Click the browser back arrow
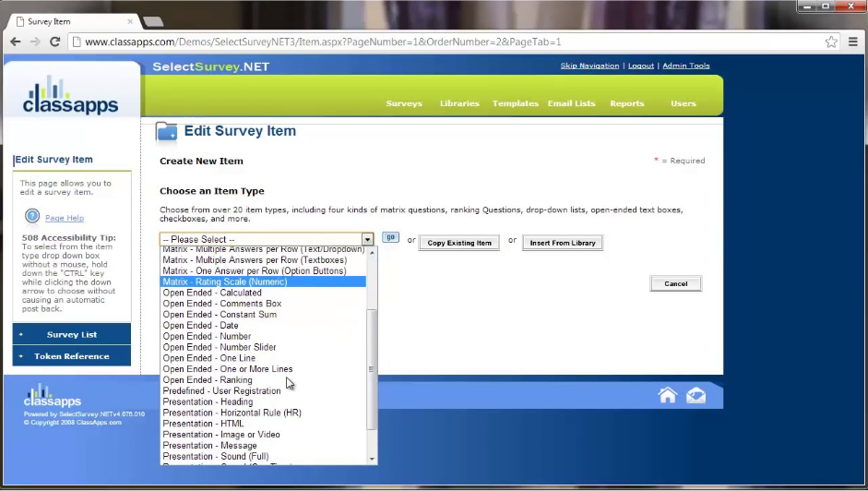Image resolution: width=868 pixels, height=491 pixels. (x=16, y=42)
